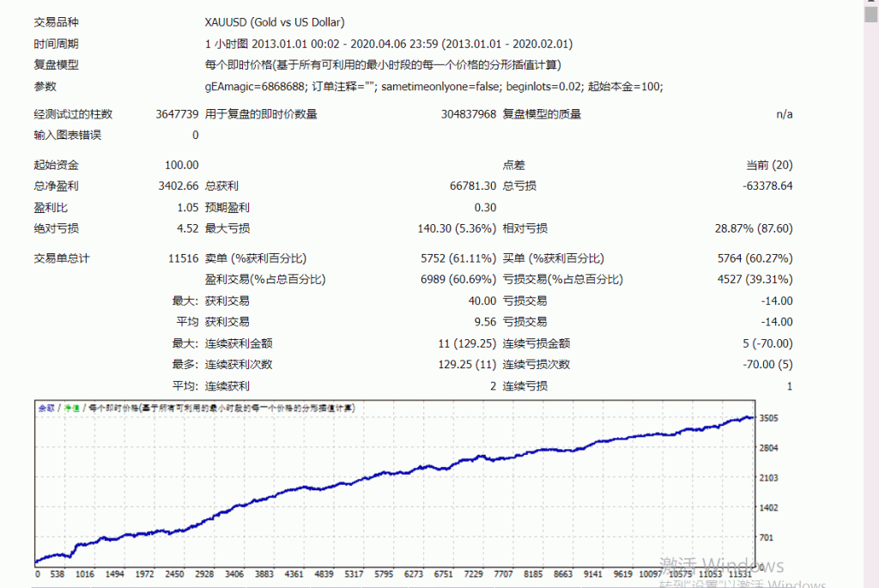Click the total net profit value 3402.66
The image size is (879, 588).
click(x=179, y=185)
